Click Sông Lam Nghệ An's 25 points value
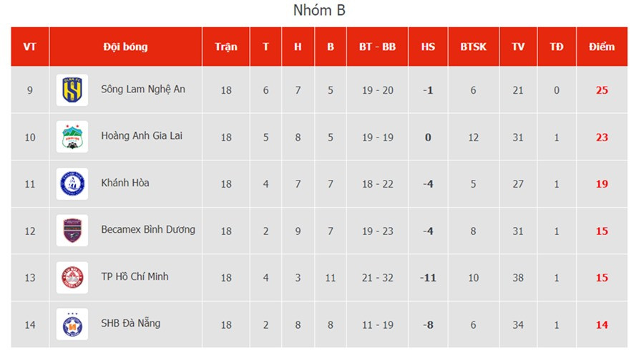The width and height of the screenshot is (644, 356). (x=602, y=90)
